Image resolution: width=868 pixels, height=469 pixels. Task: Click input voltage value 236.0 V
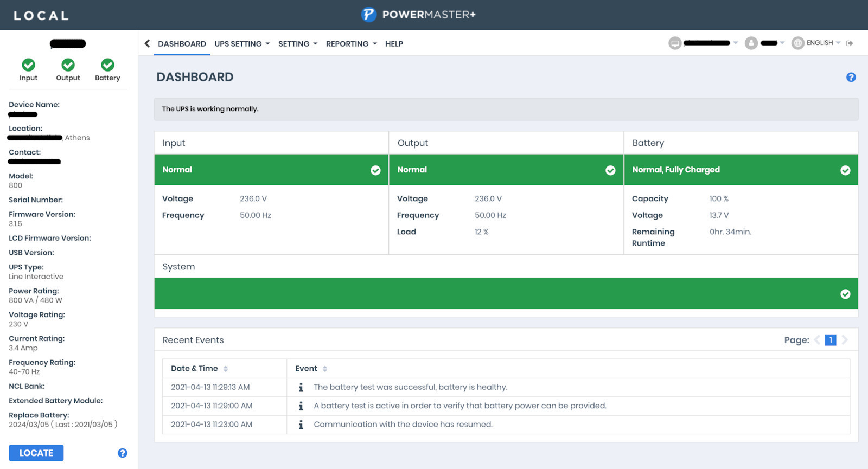(253, 198)
